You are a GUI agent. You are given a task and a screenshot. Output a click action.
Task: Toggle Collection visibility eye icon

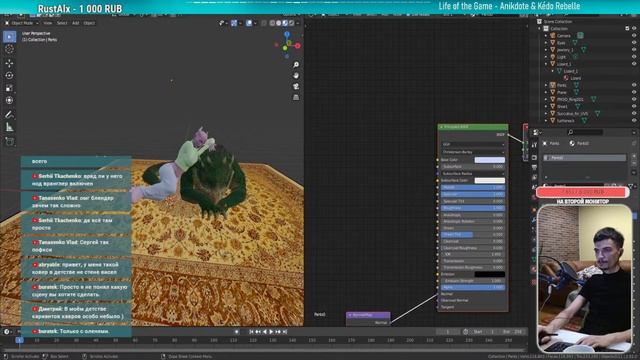(634, 28)
